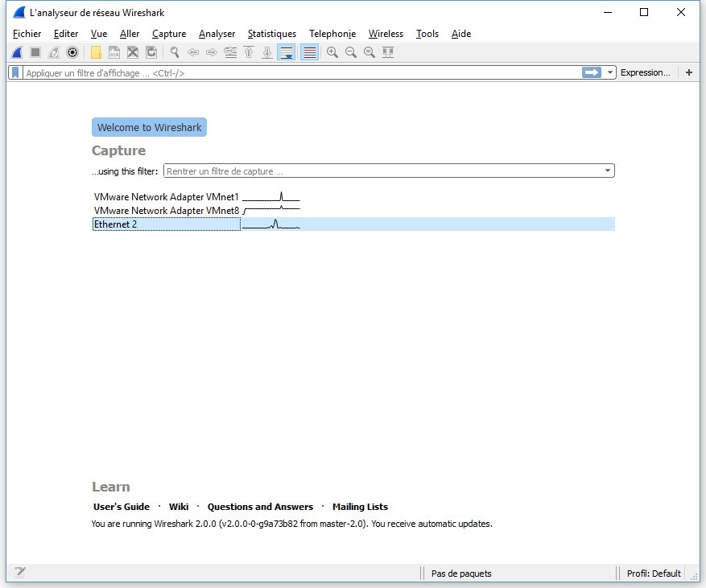Viewport: 706px width, 588px height.
Task: Open the Aide menu
Action: 461,34
